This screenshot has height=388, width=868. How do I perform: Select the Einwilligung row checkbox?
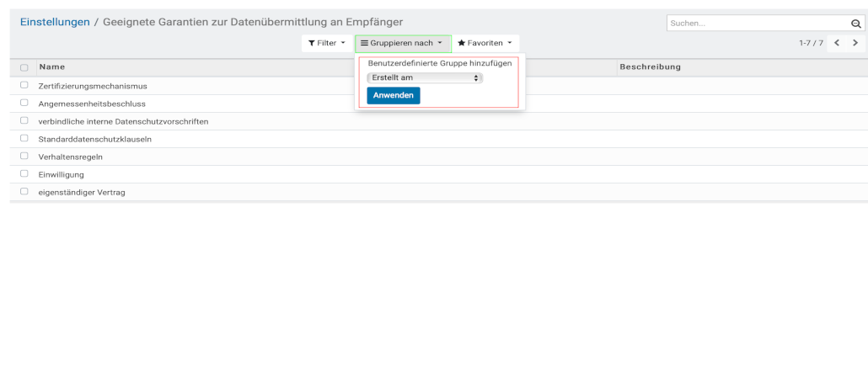(24, 174)
